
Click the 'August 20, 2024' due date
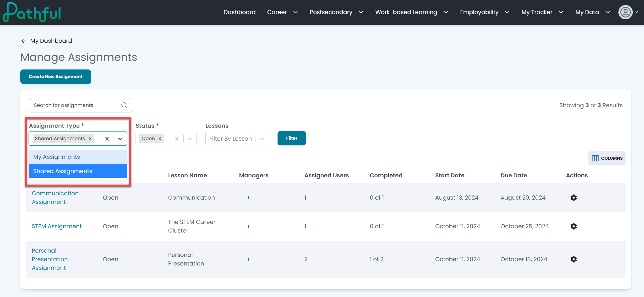pyautogui.click(x=523, y=198)
